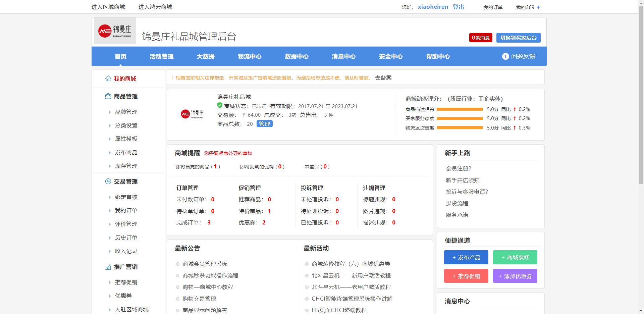Open 分类设置 in sidebar
Image resolution: width=644 pixels, height=314 pixels.
click(126, 125)
